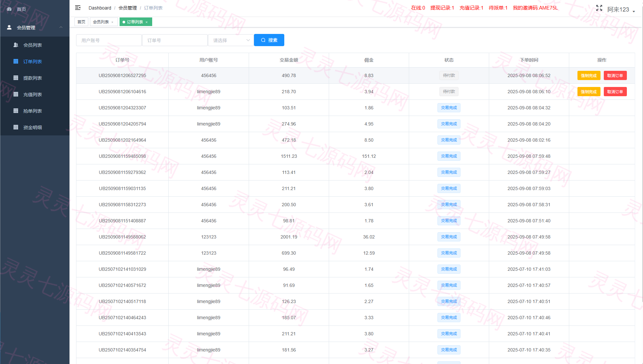The height and width of the screenshot is (364, 643).
Task: Click the blue 搜索 search button
Action: 269,40
